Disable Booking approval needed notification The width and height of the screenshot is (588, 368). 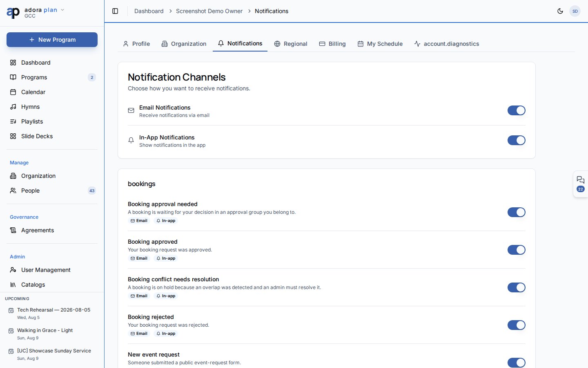click(517, 212)
